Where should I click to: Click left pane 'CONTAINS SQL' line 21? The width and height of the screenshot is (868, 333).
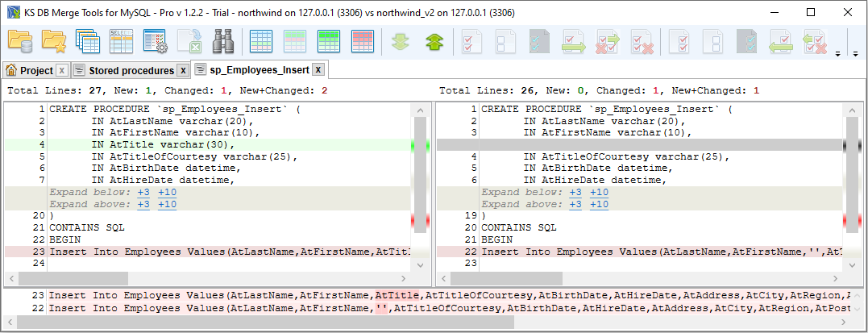(87, 227)
